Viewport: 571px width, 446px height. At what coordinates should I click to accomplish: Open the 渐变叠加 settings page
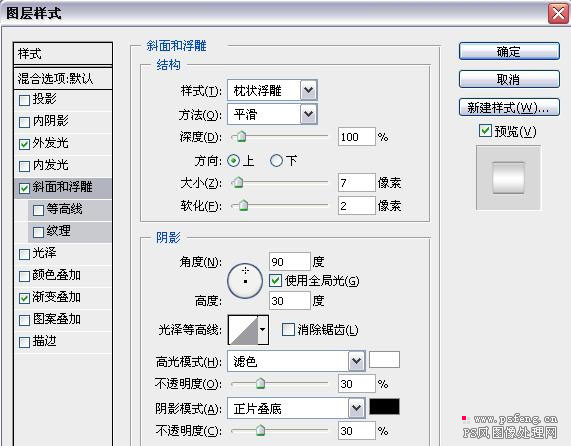pyautogui.click(x=56, y=297)
